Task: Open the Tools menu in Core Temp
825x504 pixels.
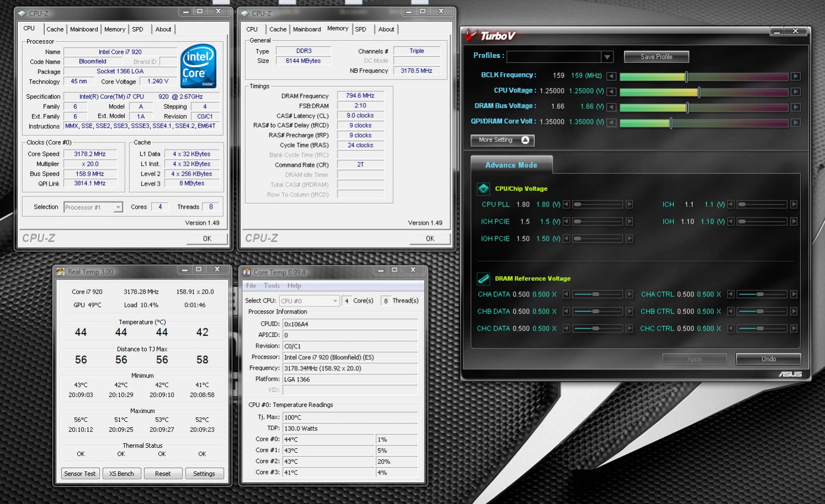Action: coord(272,285)
